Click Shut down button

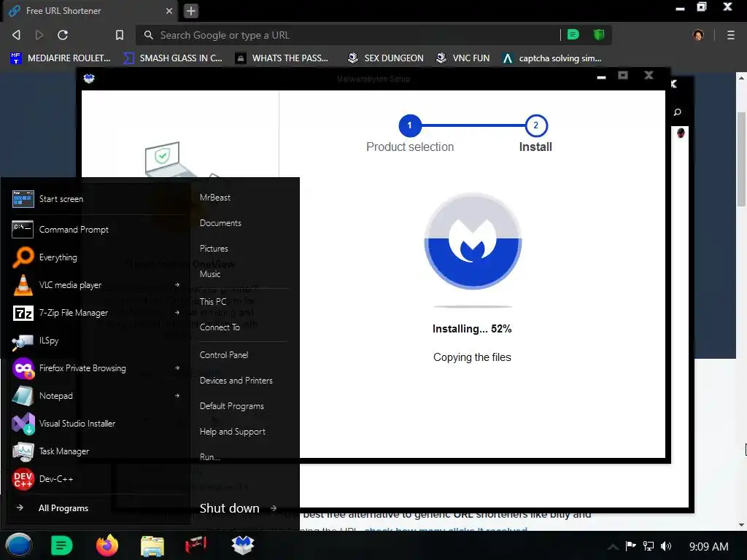(x=230, y=508)
